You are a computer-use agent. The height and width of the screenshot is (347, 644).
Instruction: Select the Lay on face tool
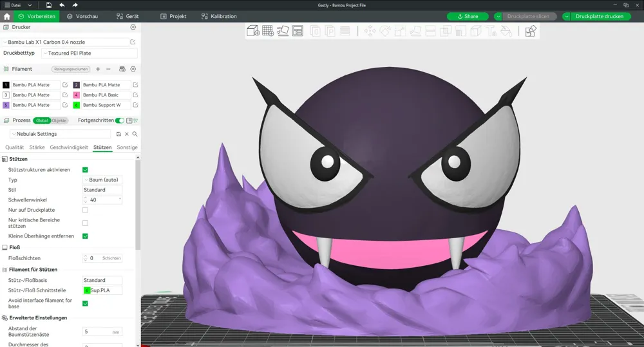(415, 31)
